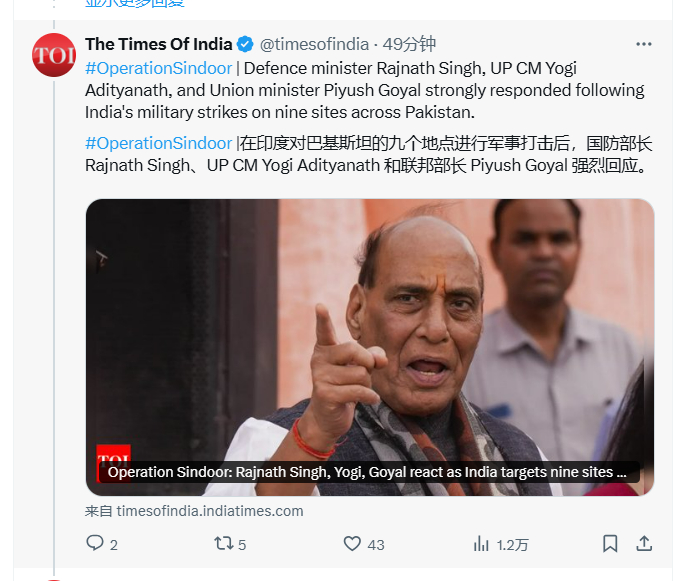
Task: Show more replies link at top
Action: click(135, 4)
